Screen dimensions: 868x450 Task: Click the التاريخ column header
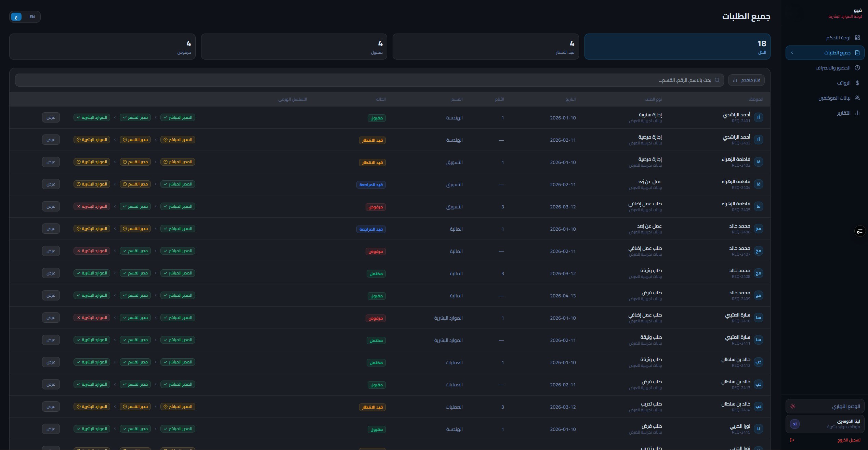tap(570, 99)
